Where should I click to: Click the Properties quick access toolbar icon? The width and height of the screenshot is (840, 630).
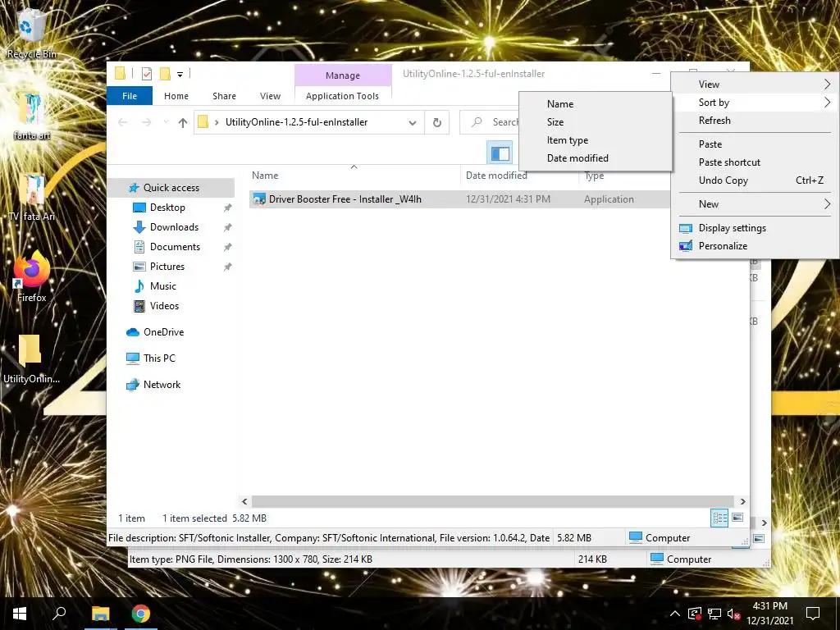pyautogui.click(x=146, y=74)
